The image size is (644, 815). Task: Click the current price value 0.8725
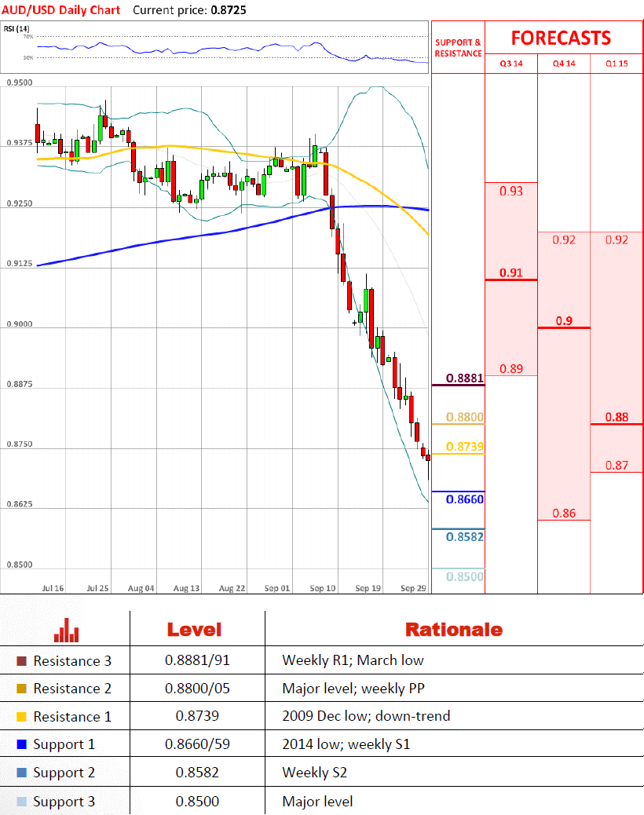point(229,10)
